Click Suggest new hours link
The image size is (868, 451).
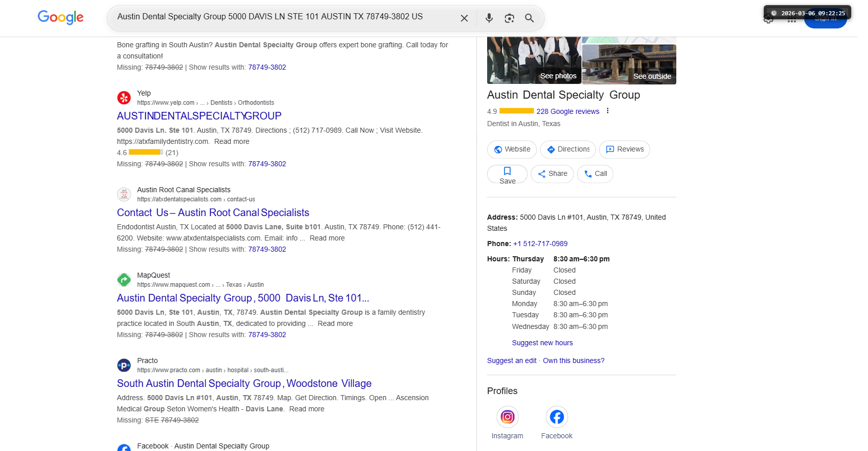tap(542, 343)
